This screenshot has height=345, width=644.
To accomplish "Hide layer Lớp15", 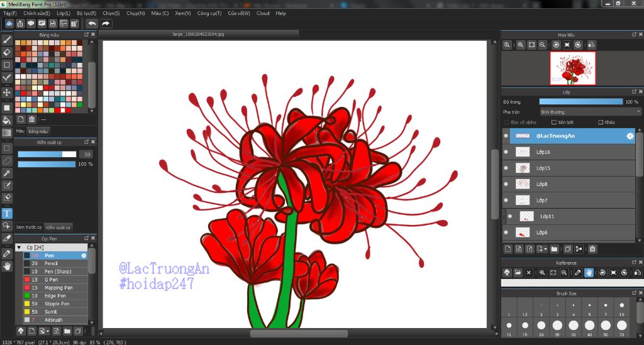I will coord(506,168).
